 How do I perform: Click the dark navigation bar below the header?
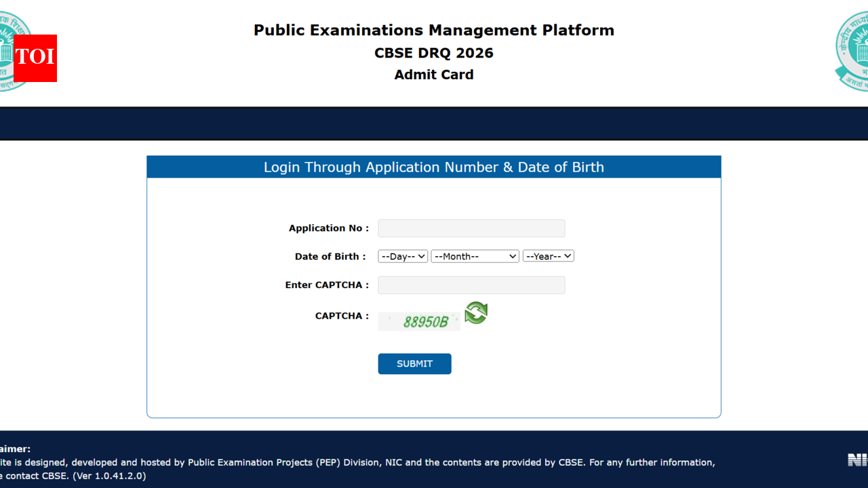click(434, 123)
